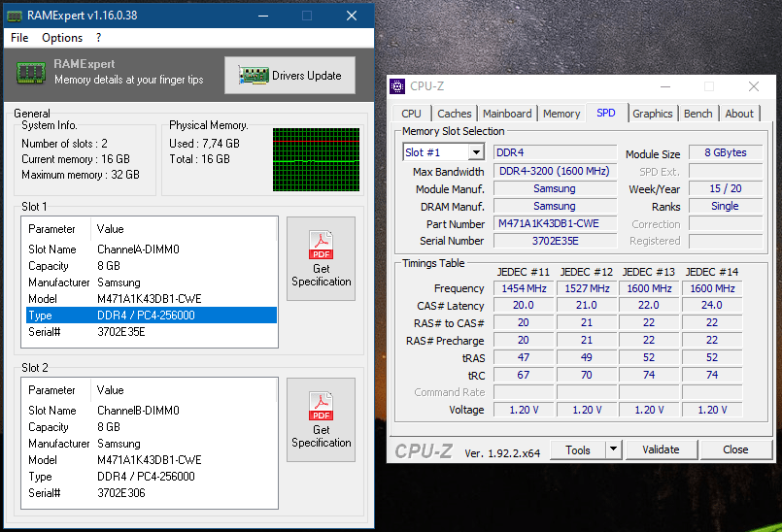Click the JEDEC #11 tRAS value 47

coord(524,357)
